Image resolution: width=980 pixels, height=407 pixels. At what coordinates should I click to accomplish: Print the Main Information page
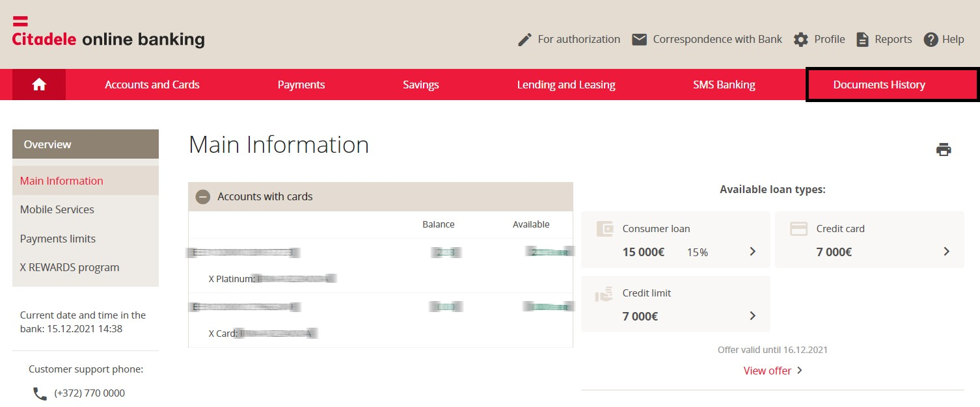point(944,150)
